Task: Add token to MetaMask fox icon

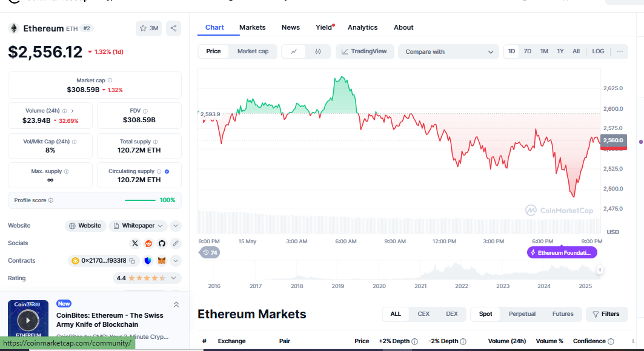Action: coord(162,261)
